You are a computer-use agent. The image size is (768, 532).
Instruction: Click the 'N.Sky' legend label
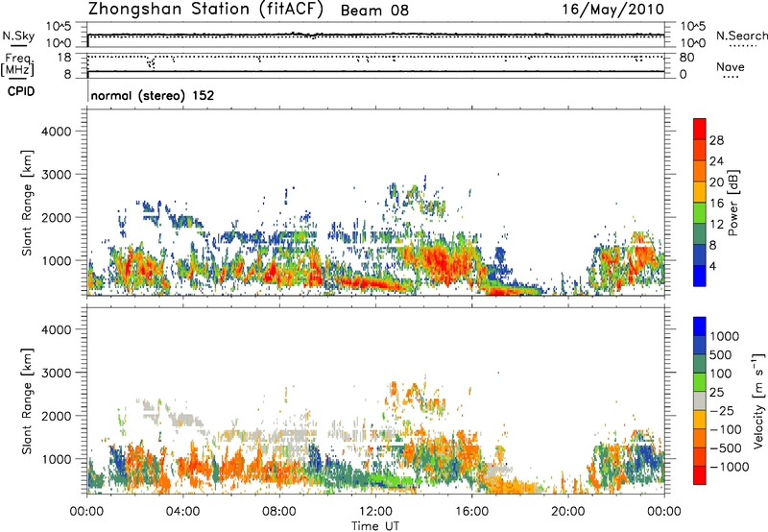(x=18, y=36)
